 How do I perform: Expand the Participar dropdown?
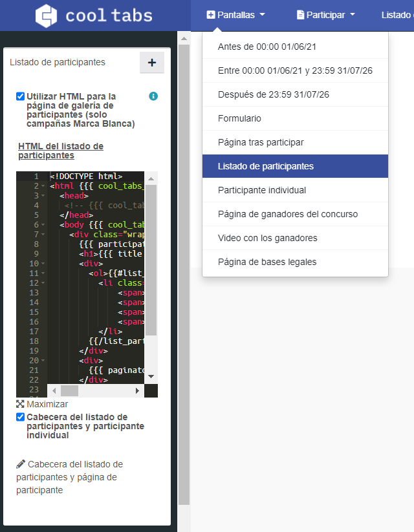click(326, 15)
